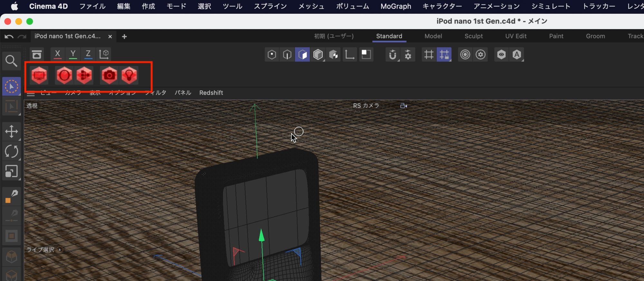Toggle Z axis lock
Image resolution: width=644 pixels, height=281 pixels.
pos(88,54)
